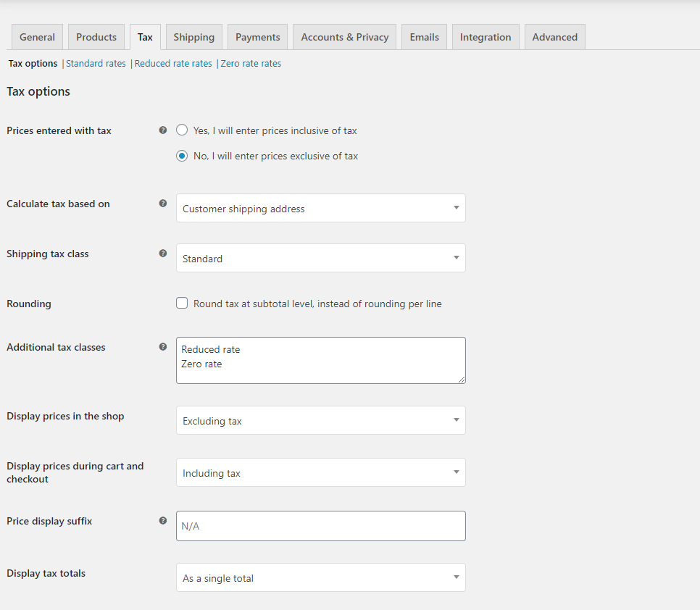700x610 pixels.
Task: Click the 'Display tax totals' row label
Action: tap(46, 573)
